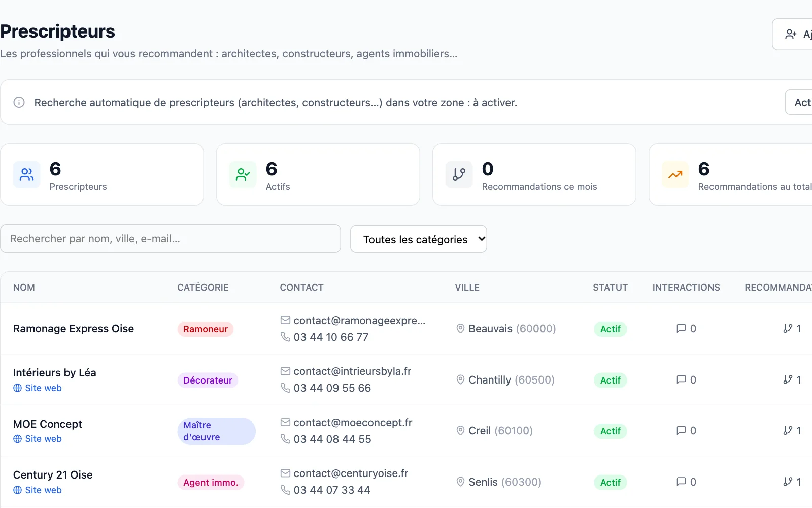
Task: Click the comment icon in Century 21 Oise row
Action: [x=681, y=482]
